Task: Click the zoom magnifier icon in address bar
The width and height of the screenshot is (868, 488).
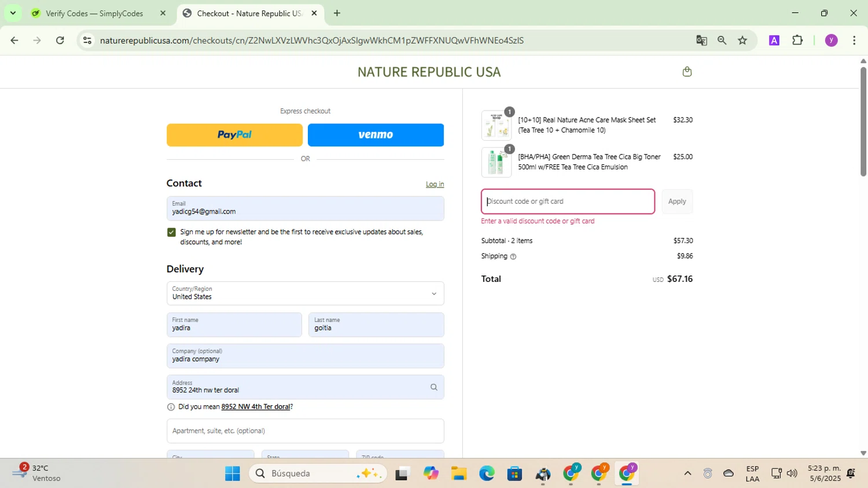Action: point(722,41)
